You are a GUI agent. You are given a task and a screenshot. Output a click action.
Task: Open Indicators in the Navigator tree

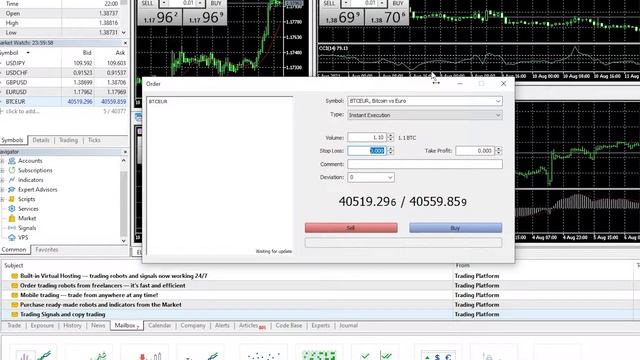click(31, 180)
